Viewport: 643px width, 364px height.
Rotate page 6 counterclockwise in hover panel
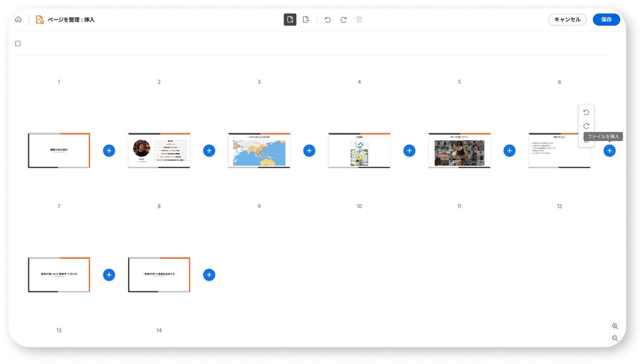click(586, 112)
